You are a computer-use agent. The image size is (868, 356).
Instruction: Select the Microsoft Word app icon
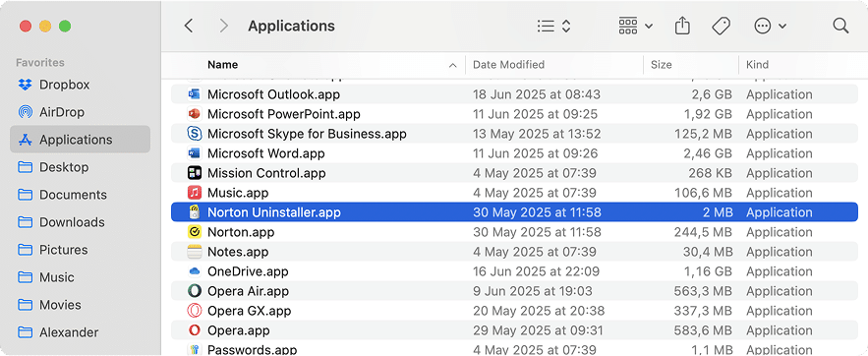point(195,153)
